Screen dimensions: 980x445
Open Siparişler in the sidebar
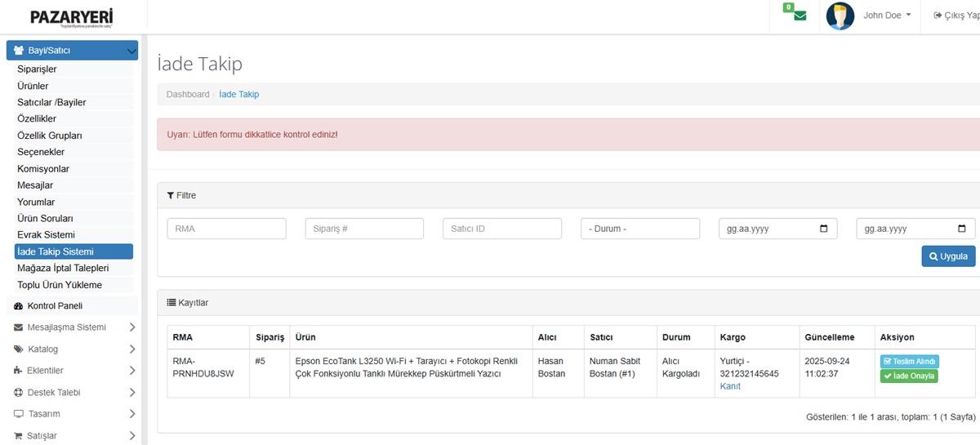coord(38,69)
